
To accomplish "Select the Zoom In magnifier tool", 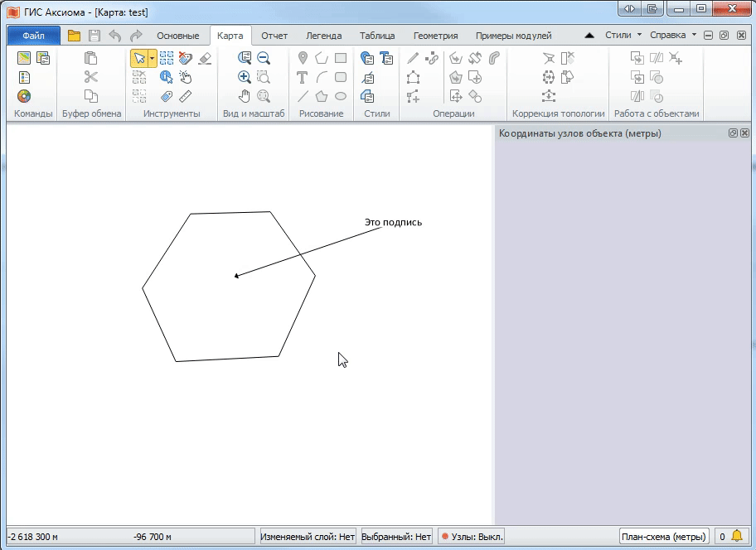I will [244, 76].
